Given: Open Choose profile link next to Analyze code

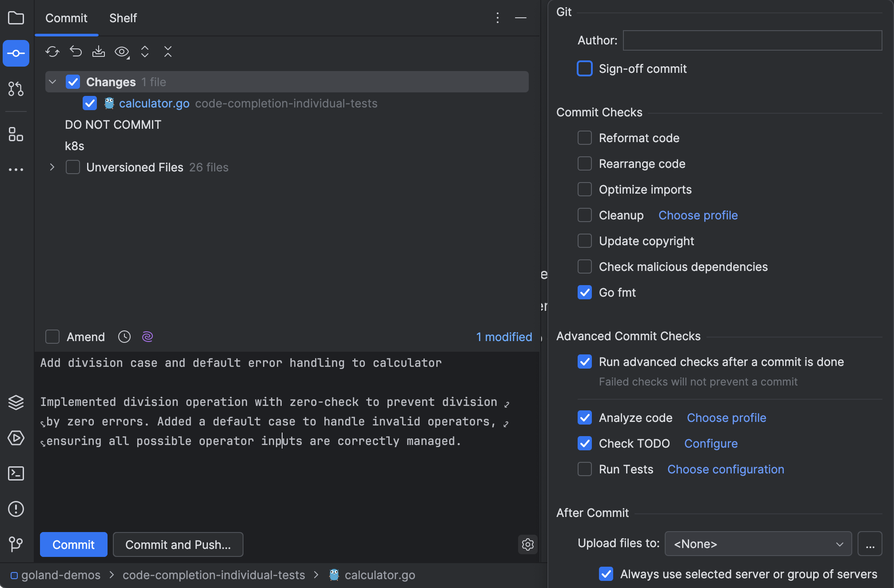Looking at the screenshot, I should (x=726, y=417).
